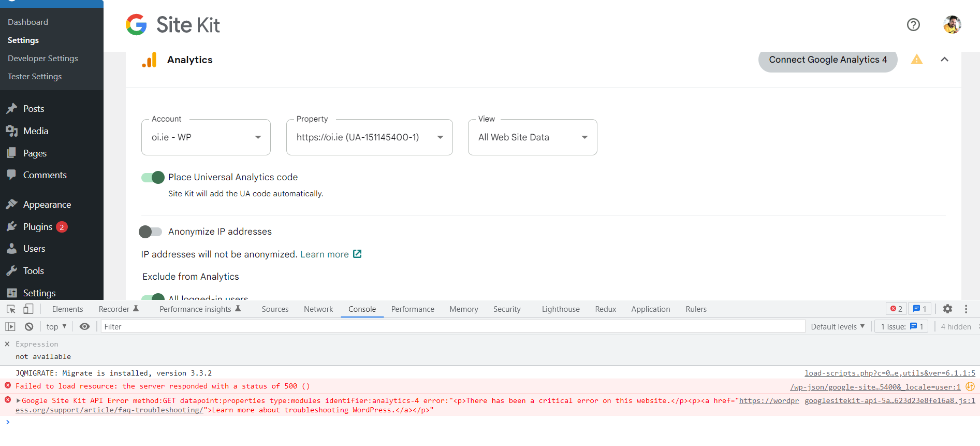Viewport: 980px width, 446px height.
Task: Click the Analytics bar chart icon
Action: (x=149, y=60)
